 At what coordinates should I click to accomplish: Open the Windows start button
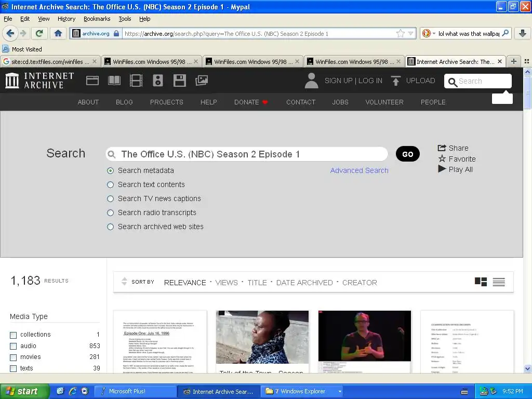point(25,391)
